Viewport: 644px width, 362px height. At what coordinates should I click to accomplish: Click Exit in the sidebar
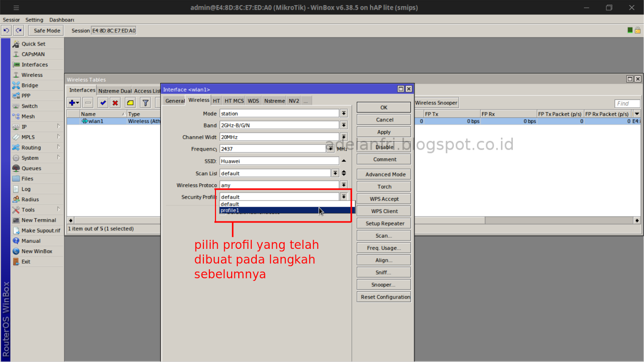26,262
